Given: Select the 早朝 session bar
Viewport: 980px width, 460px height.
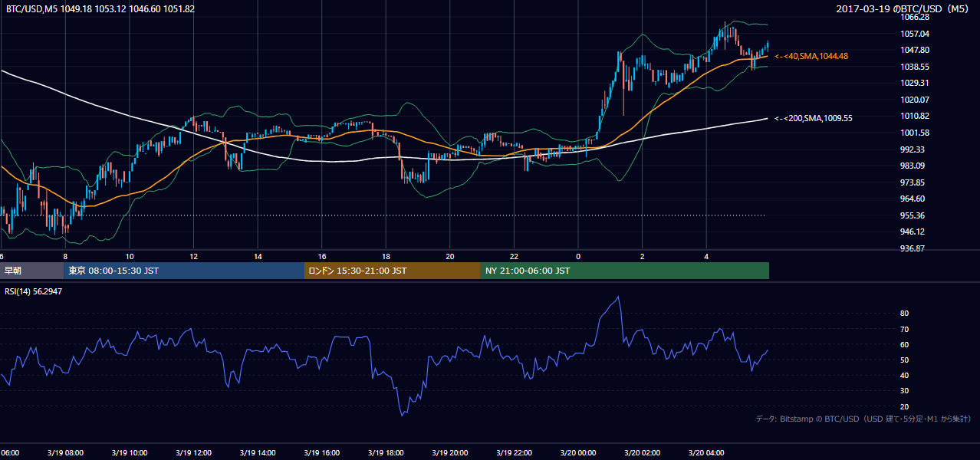Looking at the screenshot, I should (x=31, y=271).
